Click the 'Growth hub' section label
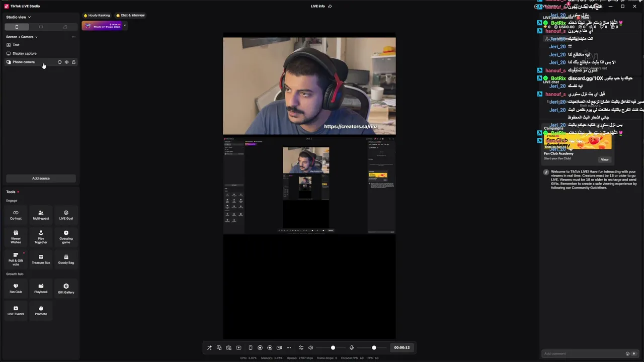 tap(15, 274)
